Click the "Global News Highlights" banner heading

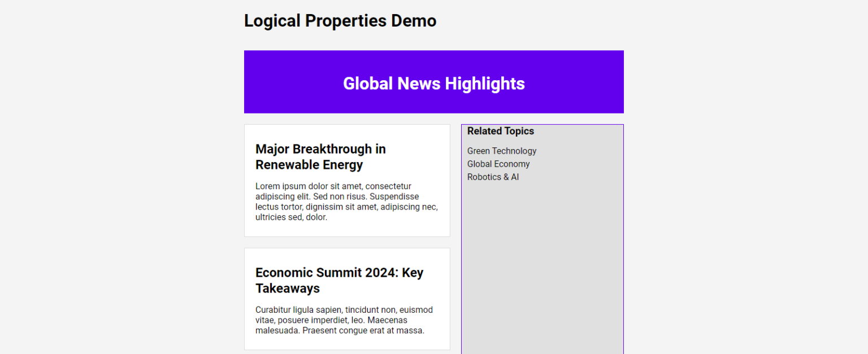433,84
